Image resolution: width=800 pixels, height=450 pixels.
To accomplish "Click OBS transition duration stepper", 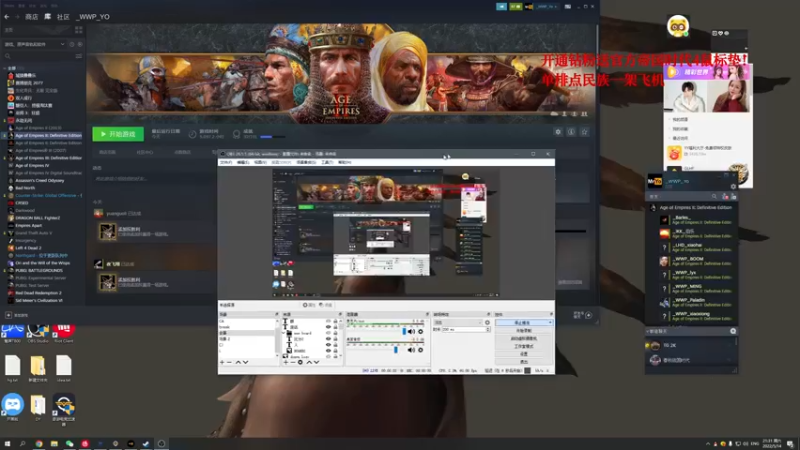I will (x=488, y=330).
